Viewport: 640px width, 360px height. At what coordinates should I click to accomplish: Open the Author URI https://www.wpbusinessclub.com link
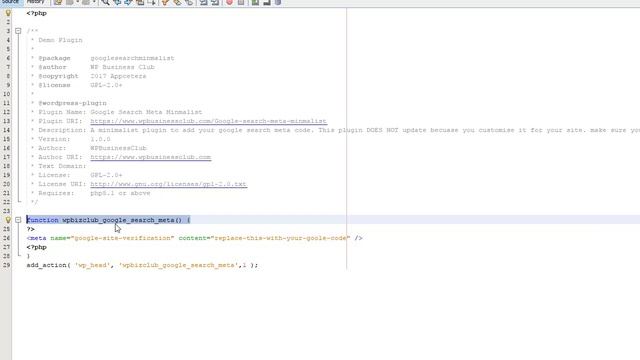point(151,157)
